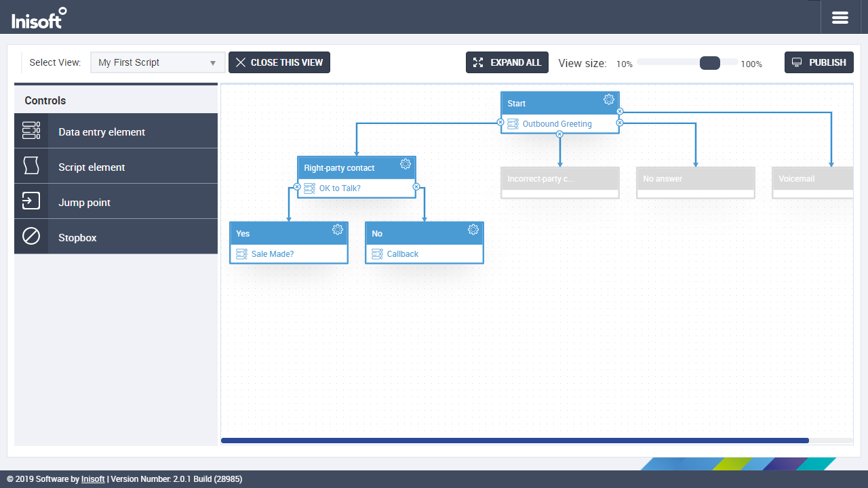Select the Stopbox control icon
The height and width of the screenshot is (488, 868).
[x=31, y=237]
